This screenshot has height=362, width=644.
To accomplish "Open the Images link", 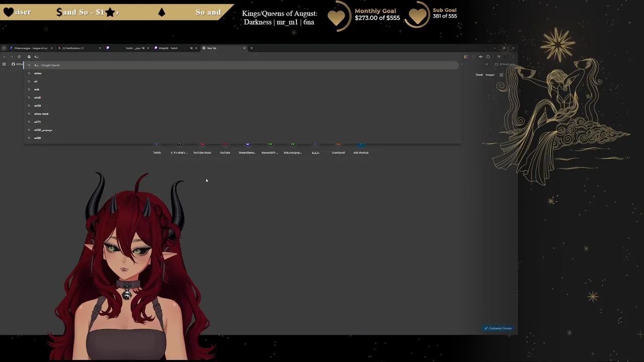I will point(490,75).
